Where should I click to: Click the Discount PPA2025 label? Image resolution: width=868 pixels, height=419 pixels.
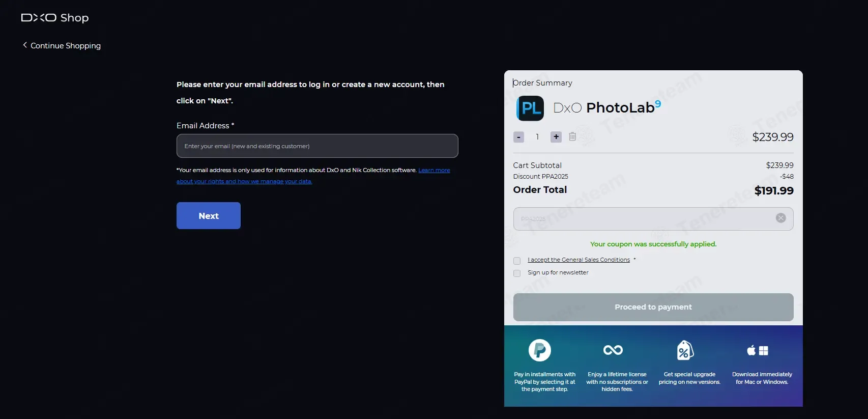pyautogui.click(x=540, y=177)
